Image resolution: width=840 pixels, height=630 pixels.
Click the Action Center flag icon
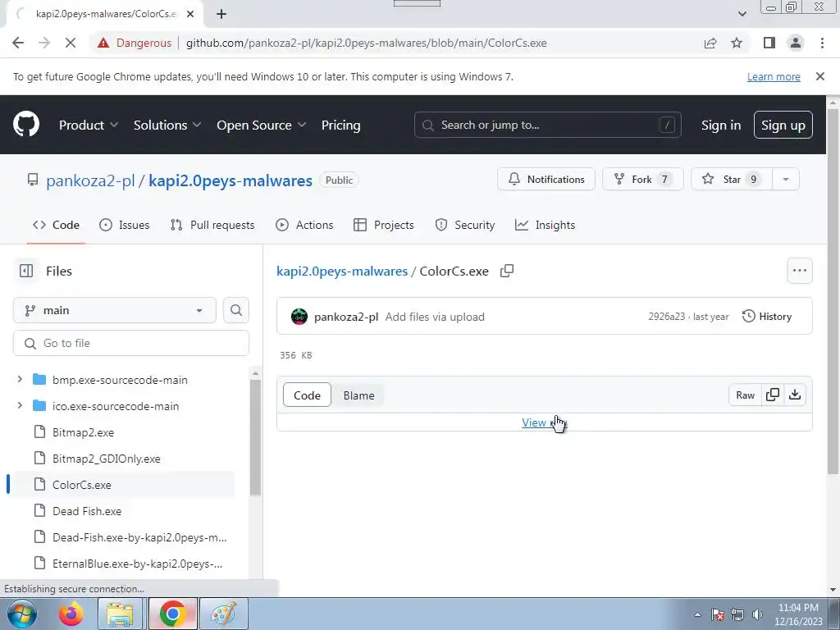pos(718,614)
